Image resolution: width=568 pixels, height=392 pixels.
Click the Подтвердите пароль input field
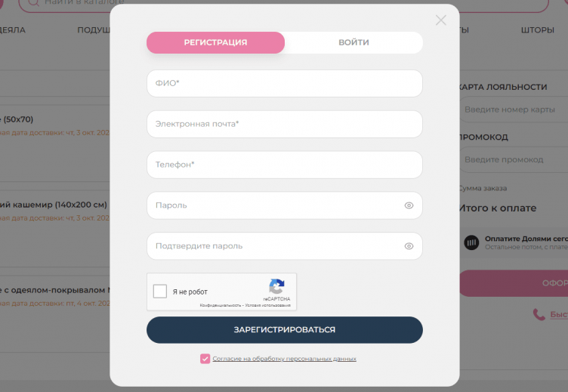pos(272,246)
